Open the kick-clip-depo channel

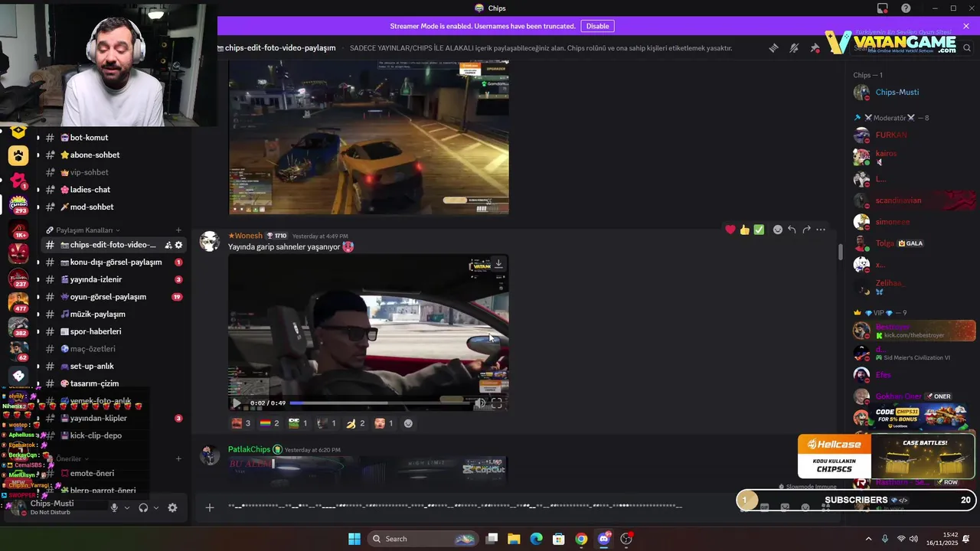point(114,435)
